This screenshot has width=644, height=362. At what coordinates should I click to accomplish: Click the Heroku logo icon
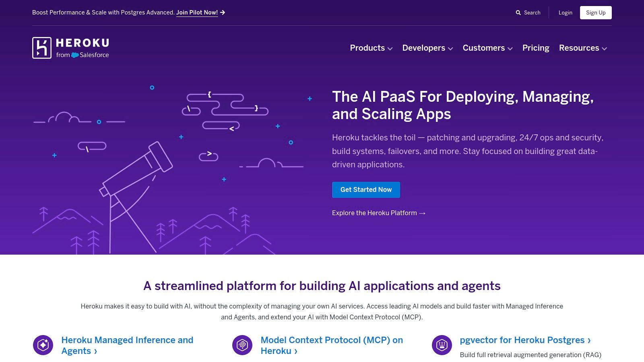pos(42,48)
